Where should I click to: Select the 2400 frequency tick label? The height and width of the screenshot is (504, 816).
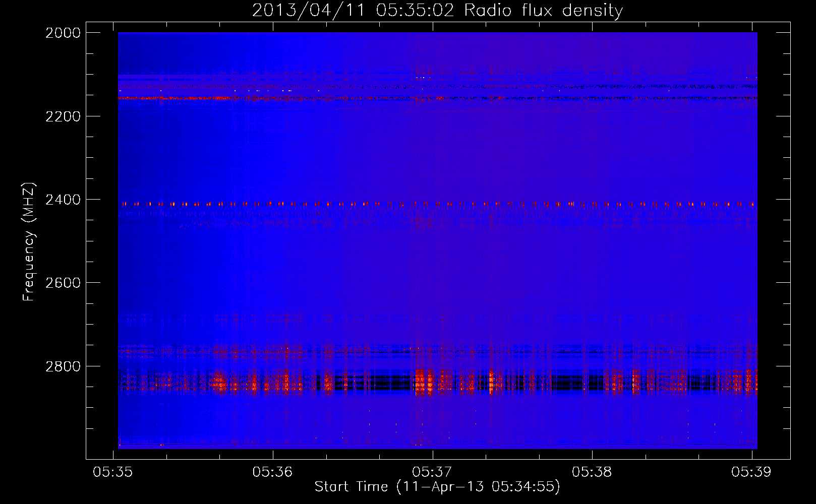[63, 200]
